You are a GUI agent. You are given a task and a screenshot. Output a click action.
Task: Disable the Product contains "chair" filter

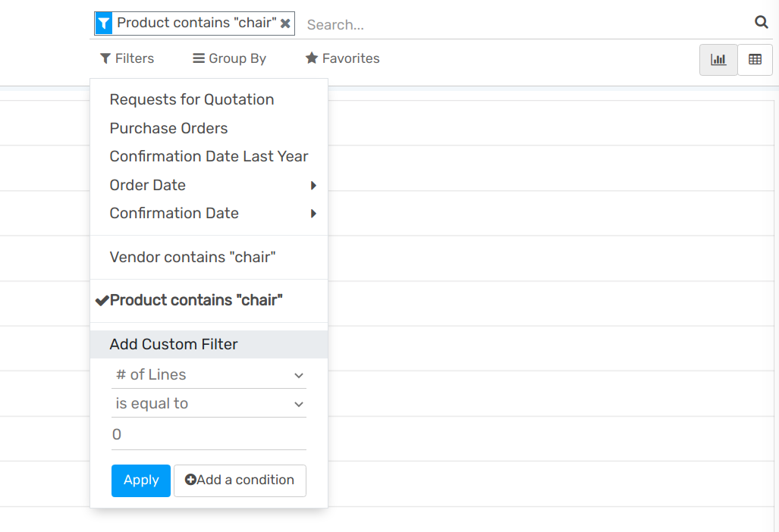(x=192, y=300)
